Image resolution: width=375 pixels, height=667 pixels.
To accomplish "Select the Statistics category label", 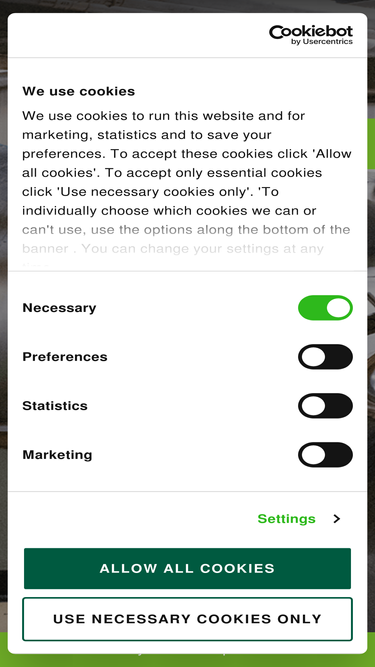I will (x=55, y=405).
